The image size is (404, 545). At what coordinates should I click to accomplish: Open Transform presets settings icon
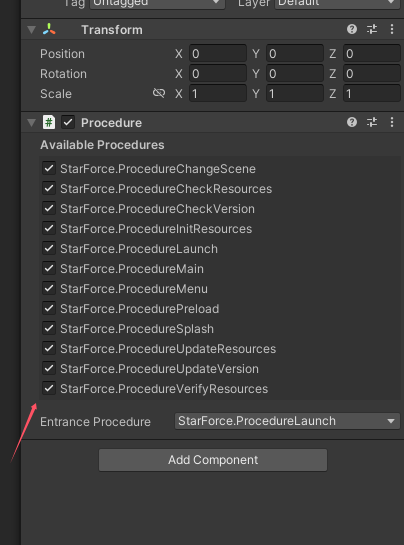(x=372, y=29)
